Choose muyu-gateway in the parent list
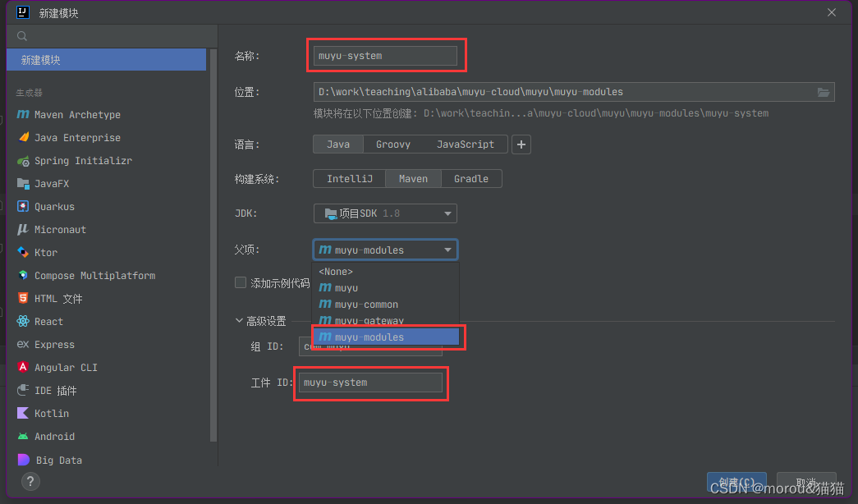Viewport: 858px width, 504px height. pos(385,320)
